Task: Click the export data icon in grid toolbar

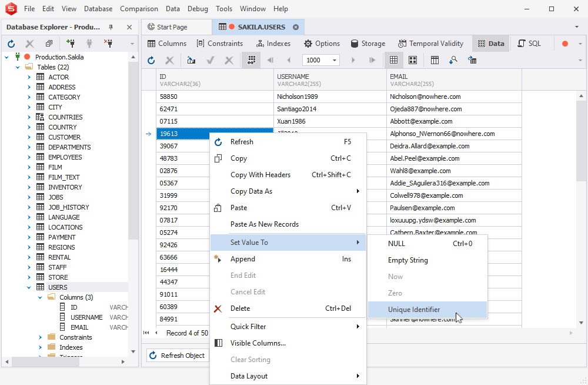Action: click(191, 60)
